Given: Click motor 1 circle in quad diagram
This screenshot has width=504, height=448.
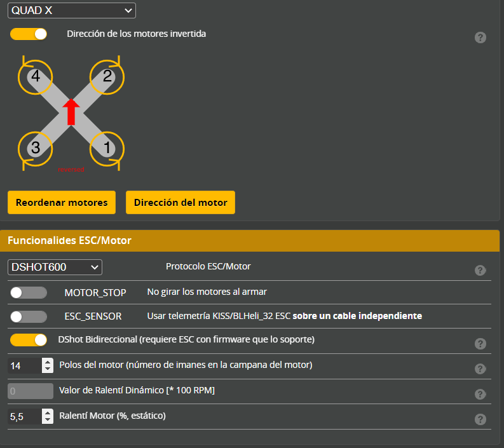Looking at the screenshot, I should (x=107, y=148).
